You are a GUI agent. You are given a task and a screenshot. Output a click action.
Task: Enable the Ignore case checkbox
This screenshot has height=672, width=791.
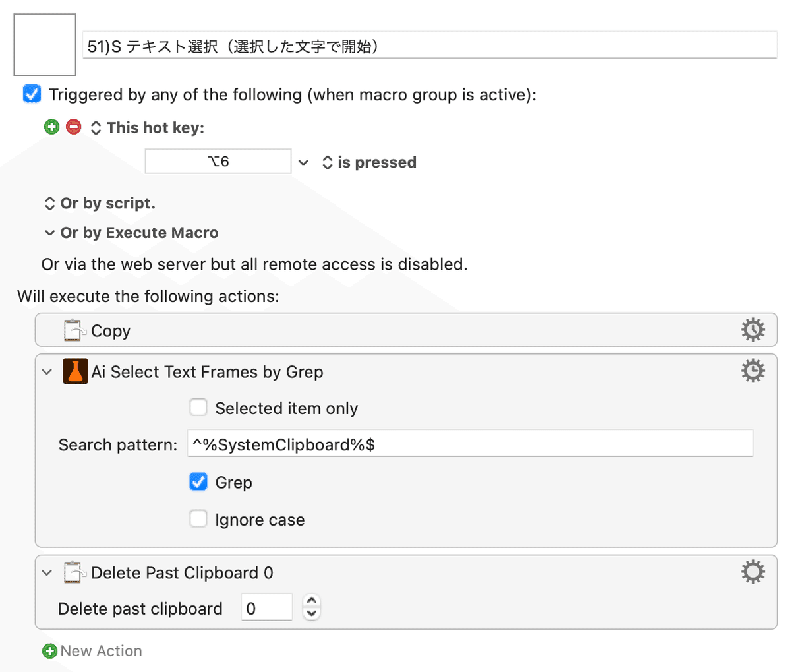198,518
